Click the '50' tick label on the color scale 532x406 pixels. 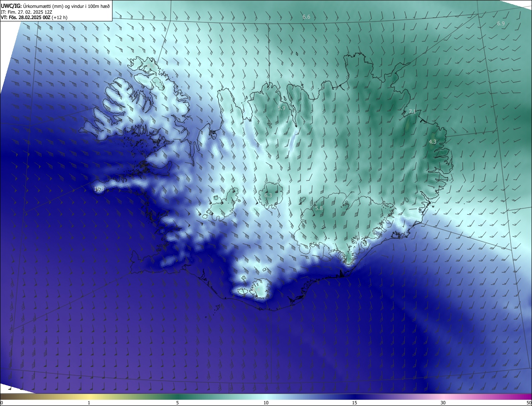(529, 403)
